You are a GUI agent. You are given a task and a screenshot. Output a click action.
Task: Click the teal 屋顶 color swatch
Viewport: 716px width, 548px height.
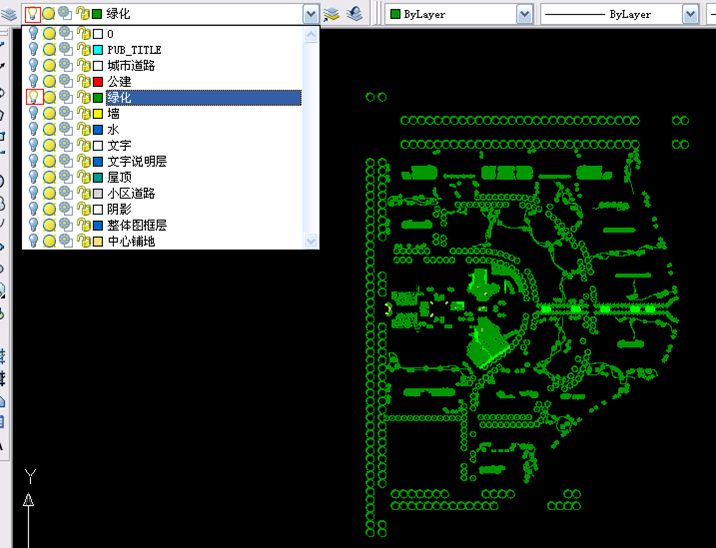[98, 178]
